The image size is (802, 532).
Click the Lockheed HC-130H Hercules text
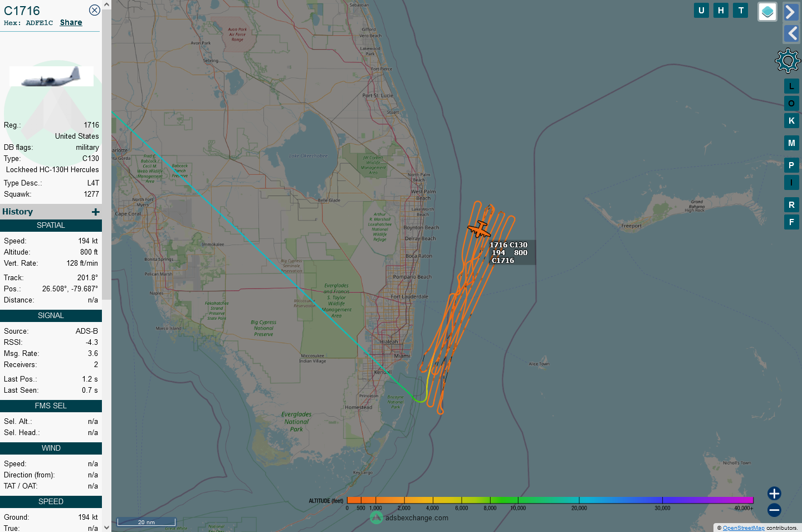[52, 170]
